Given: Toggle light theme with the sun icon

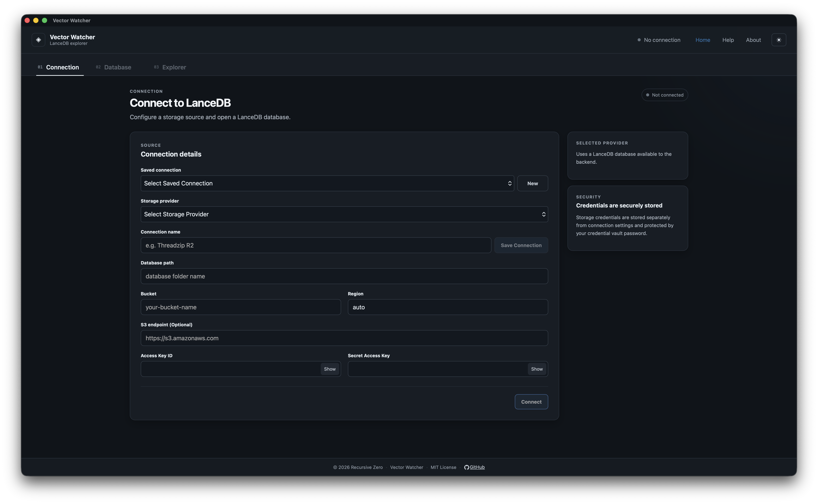Looking at the screenshot, I should [x=779, y=40].
